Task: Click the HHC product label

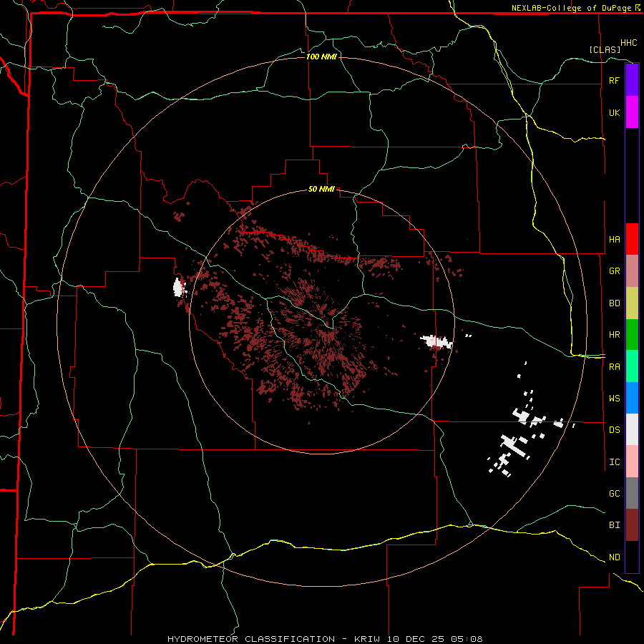Action: (x=628, y=42)
